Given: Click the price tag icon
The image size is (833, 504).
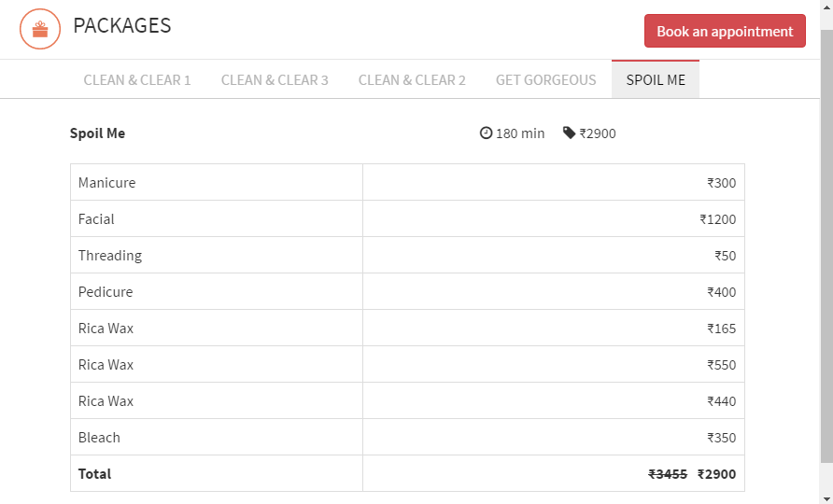Looking at the screenshot, I should click(x=569, y=133).
